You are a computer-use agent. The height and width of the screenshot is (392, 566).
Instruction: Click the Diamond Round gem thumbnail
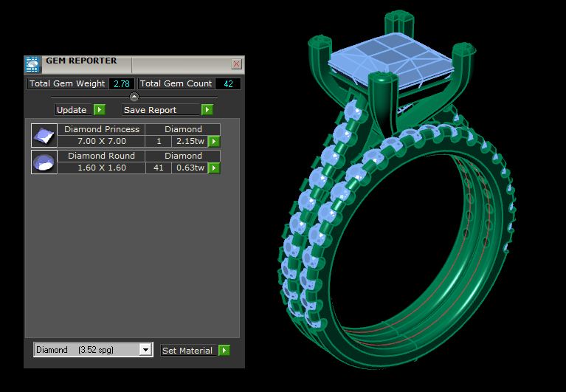point(44,162)
